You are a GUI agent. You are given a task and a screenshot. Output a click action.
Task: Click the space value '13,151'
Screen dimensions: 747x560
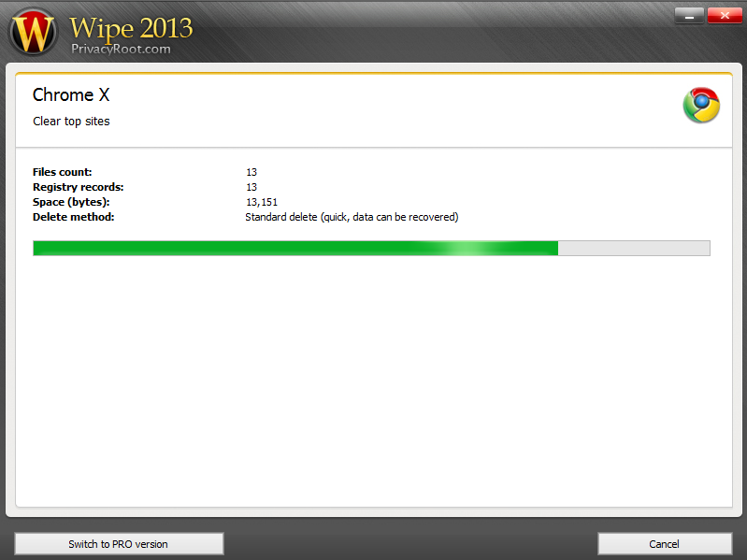(x=262, y=202)
